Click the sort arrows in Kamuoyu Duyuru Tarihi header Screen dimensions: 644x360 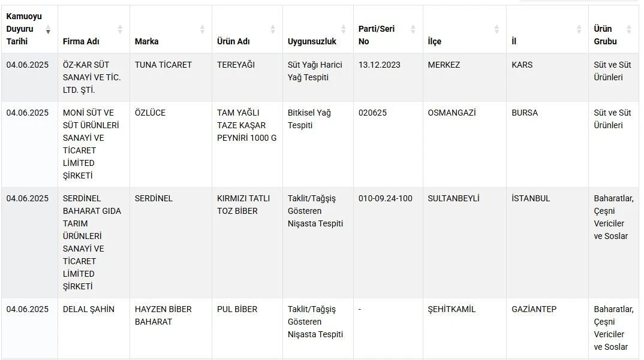click(48, 29)
